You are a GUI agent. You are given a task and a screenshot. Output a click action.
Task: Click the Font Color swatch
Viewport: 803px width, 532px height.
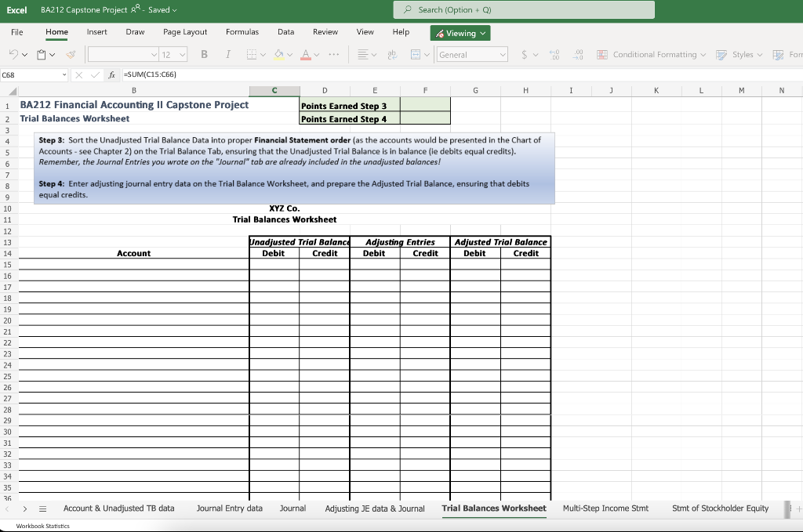[306, 55]
